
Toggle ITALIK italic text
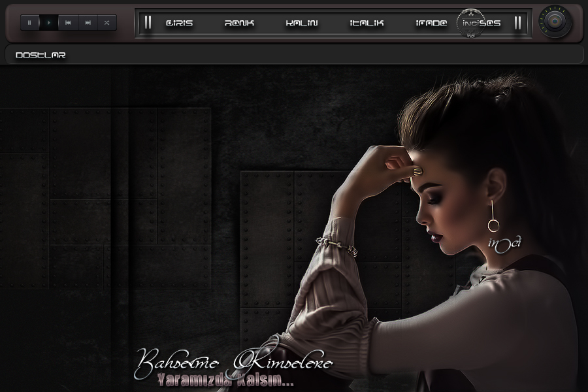tap(367, 23)
